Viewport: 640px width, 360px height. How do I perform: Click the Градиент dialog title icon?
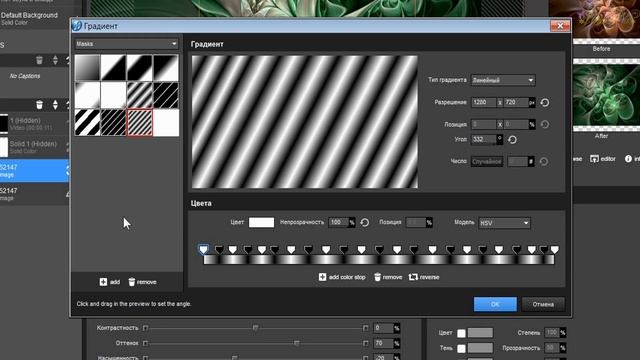coord(76,26)
